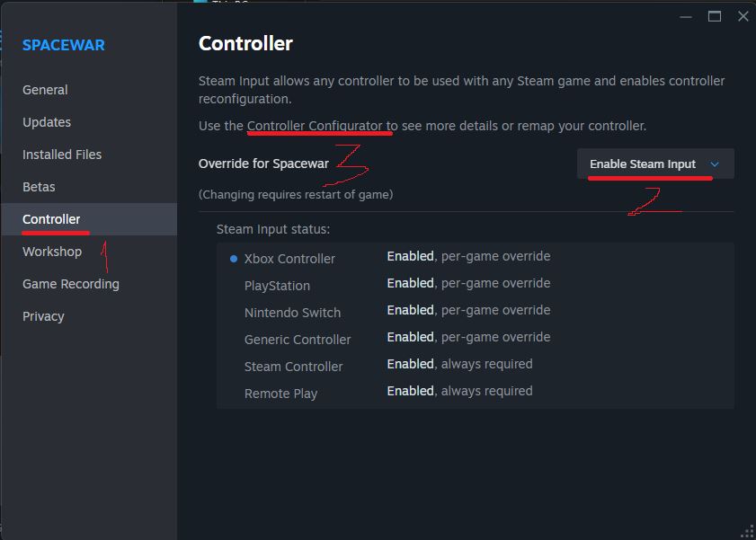Screen dimensions: 756x540
Task: Click the bullet next to Xbox Controller
Action: [x=233, y=258]
